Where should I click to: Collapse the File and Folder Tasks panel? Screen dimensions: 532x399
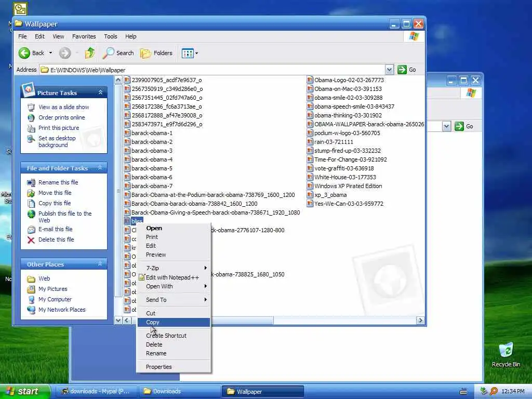100,168
